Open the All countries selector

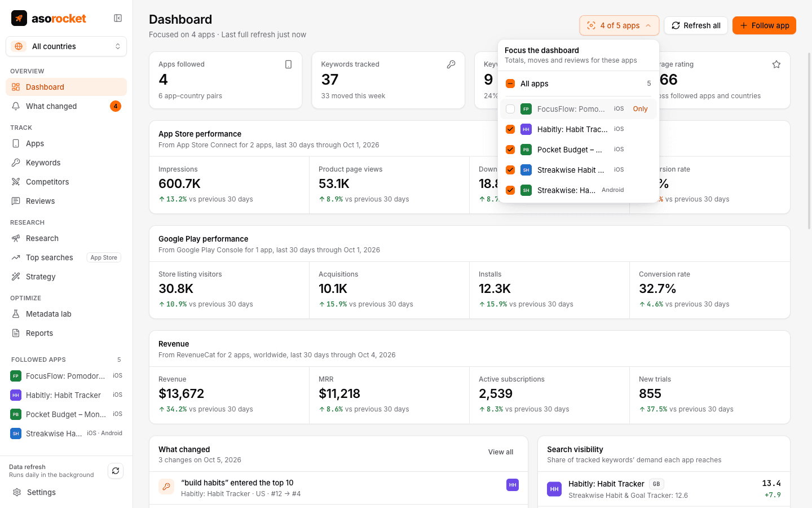click(x=66, y=46)
